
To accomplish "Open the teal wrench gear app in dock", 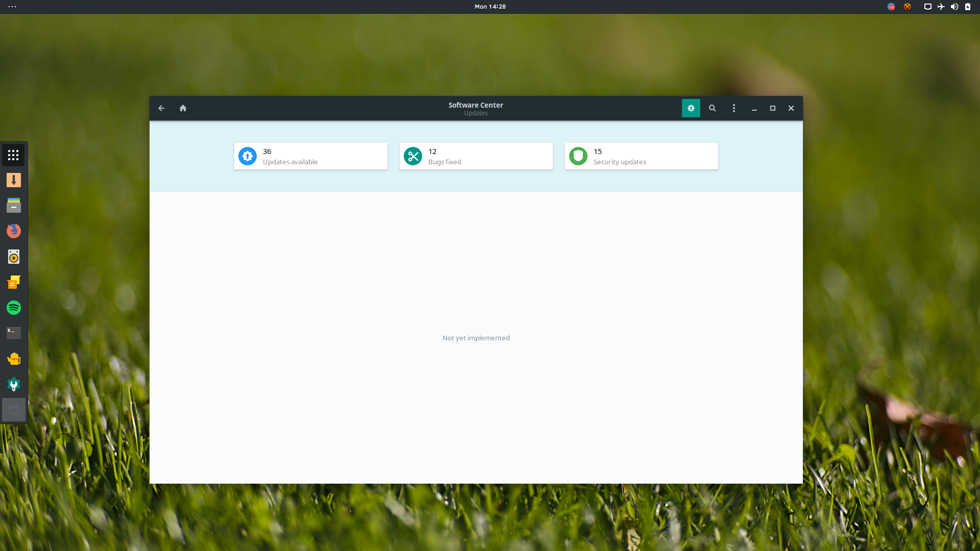I will click(14, 384).
